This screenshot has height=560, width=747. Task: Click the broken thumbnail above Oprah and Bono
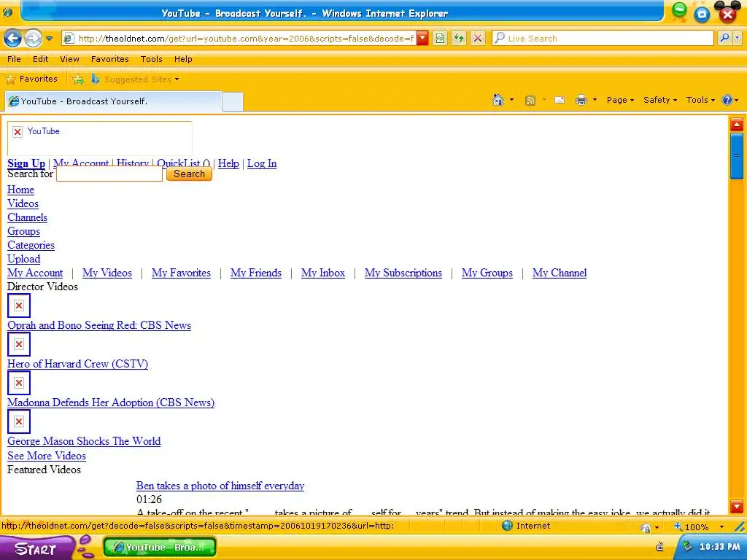(x=19, y=306)
